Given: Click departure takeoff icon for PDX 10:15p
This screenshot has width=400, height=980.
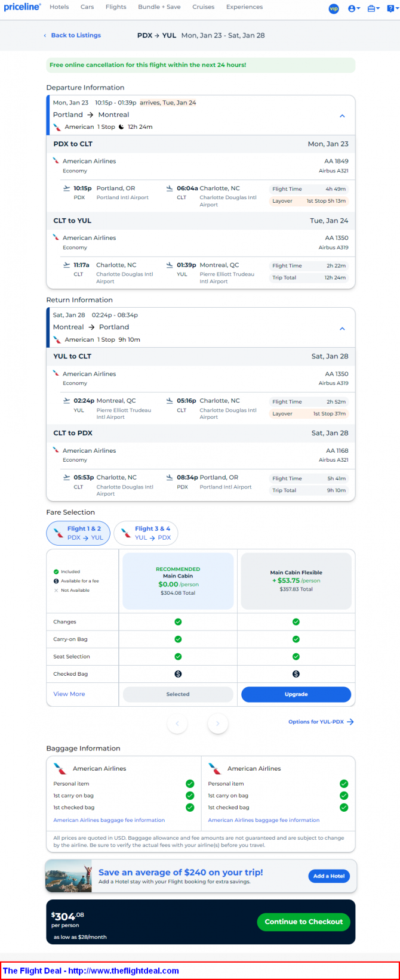Looking at the screenshot, I should click(66, 188).
